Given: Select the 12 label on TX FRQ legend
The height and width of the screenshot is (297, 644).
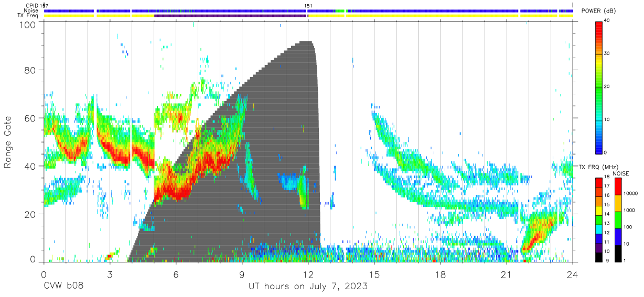Looking at the screenshot, I should point(606,233).
